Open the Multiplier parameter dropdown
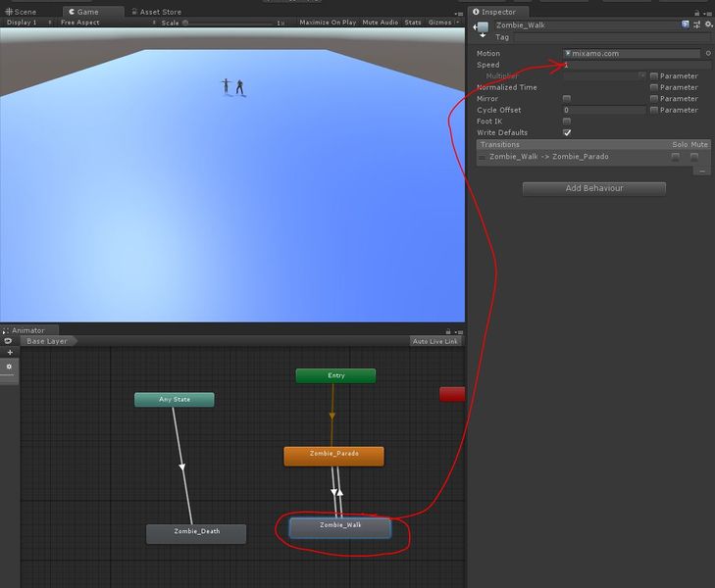 click(604, 76)
